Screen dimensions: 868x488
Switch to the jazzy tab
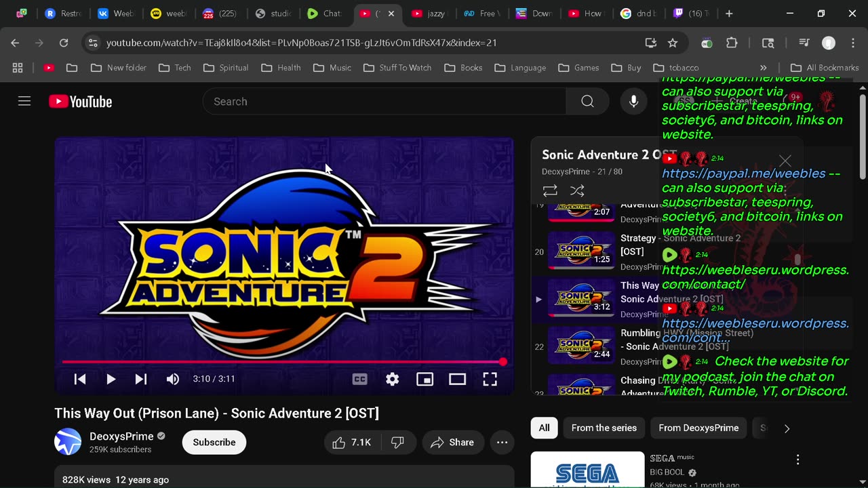430,14
